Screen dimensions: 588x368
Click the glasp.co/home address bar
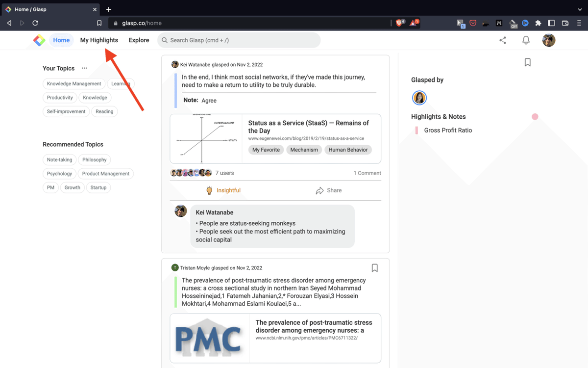[x=250, y=23]
